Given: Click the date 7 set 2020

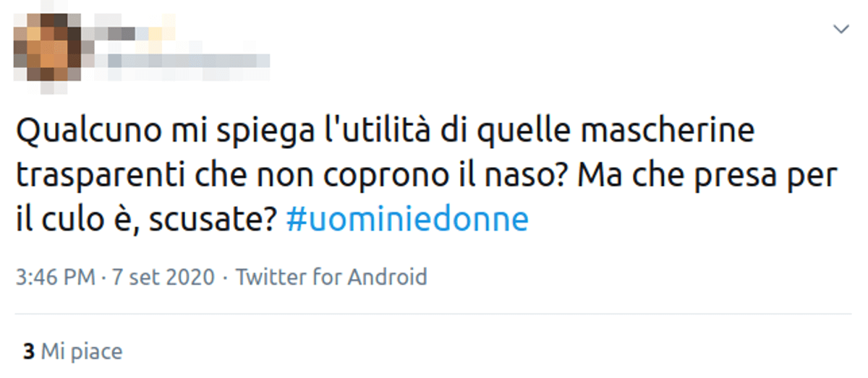Looking at the screenshot, I should pyautogui.click(x=163, y=277).
